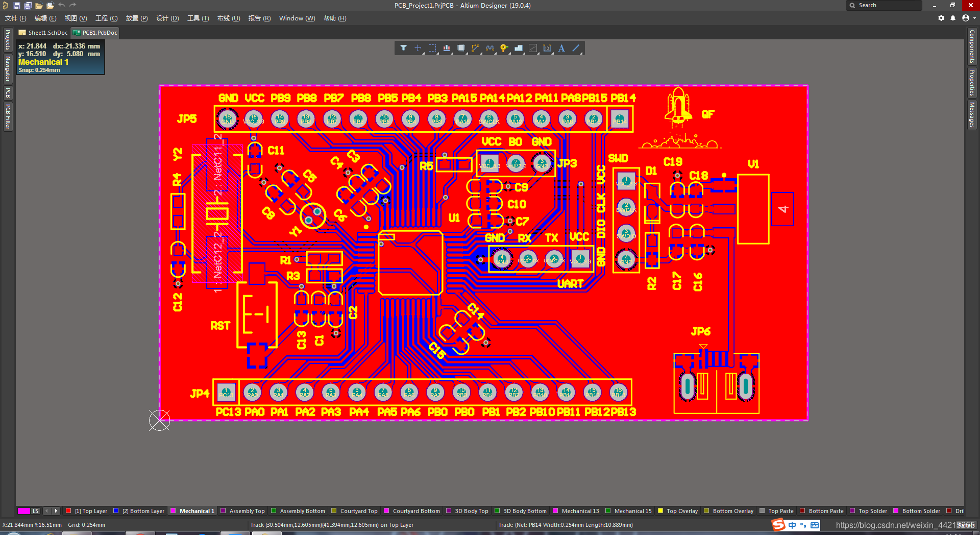Open the 设计 (D) menu
Screen dimensions: 980x535
(167, 18)
